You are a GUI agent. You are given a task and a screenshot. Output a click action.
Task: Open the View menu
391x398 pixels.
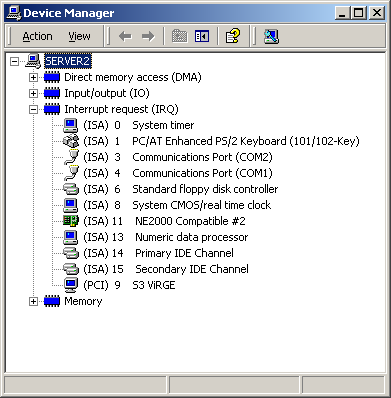click(x=79, y=36)
